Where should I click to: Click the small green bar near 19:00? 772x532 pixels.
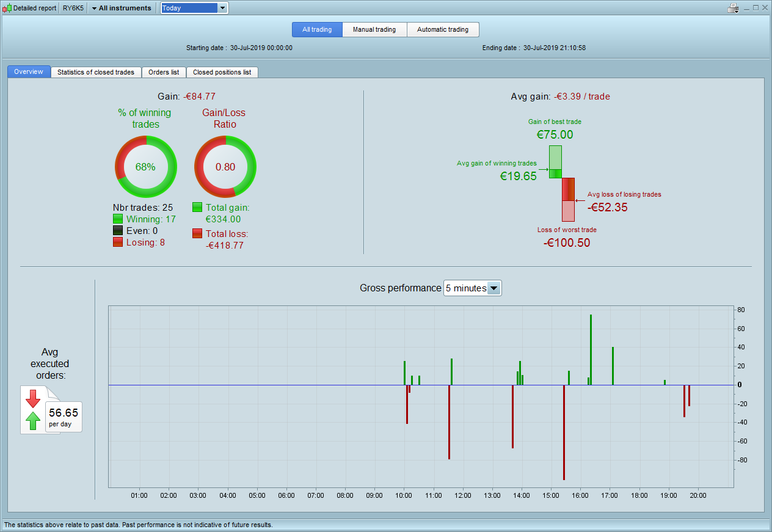pos(665,382)
